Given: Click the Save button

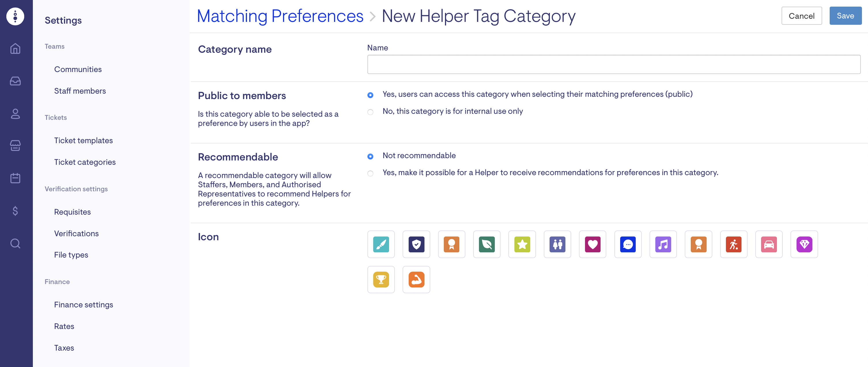Looking at the screenshot, I should click(x=845, y=16).
